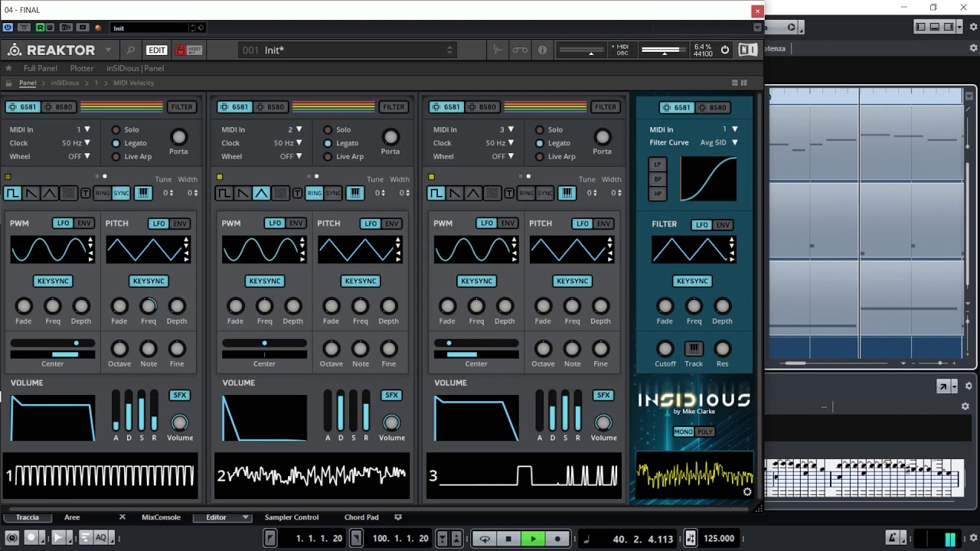Switch to Sampler Control tab

click(x=292, y=517)
